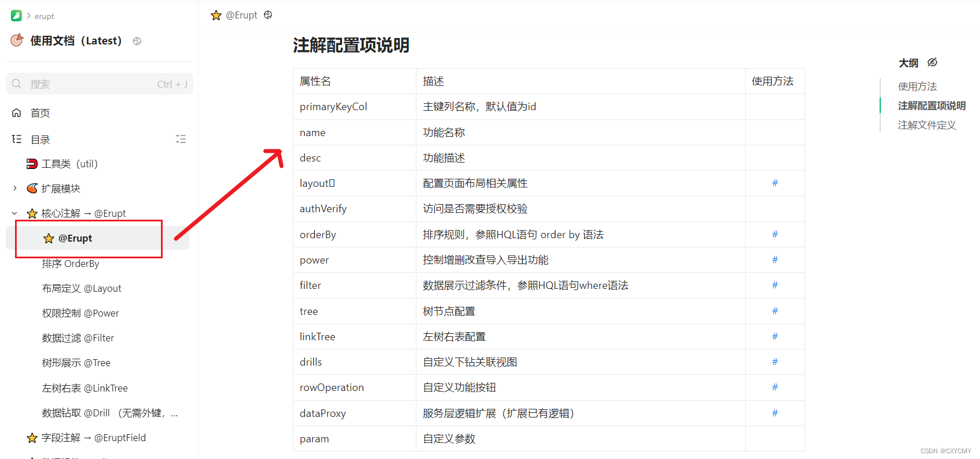980x459 pixels.
Task: Click into the 搜索 search field
Action: pos(99,84)
